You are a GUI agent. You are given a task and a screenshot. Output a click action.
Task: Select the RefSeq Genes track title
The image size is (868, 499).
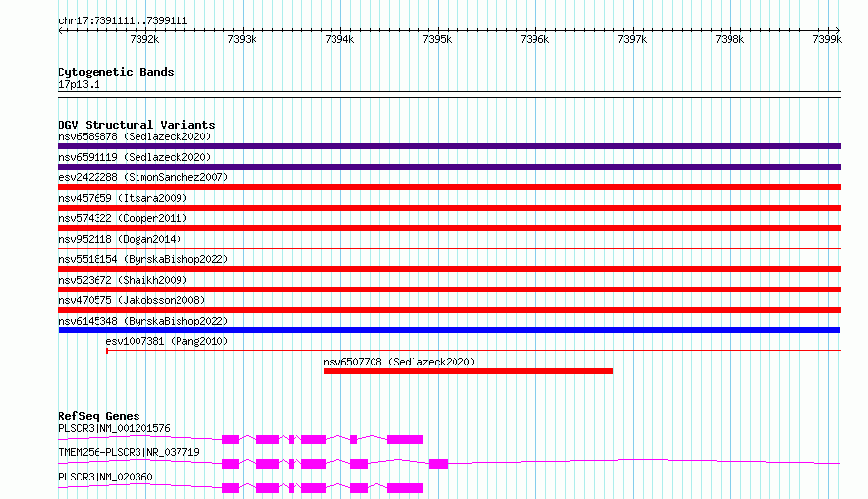click(x=99, y=416)
